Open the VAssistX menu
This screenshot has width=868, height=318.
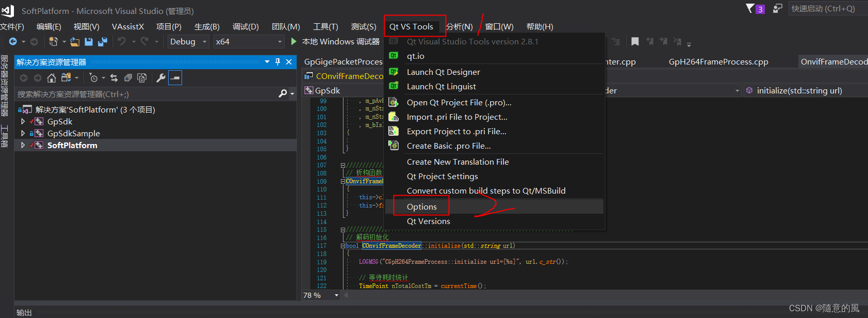pyautogui.click(x=128, y=26)
